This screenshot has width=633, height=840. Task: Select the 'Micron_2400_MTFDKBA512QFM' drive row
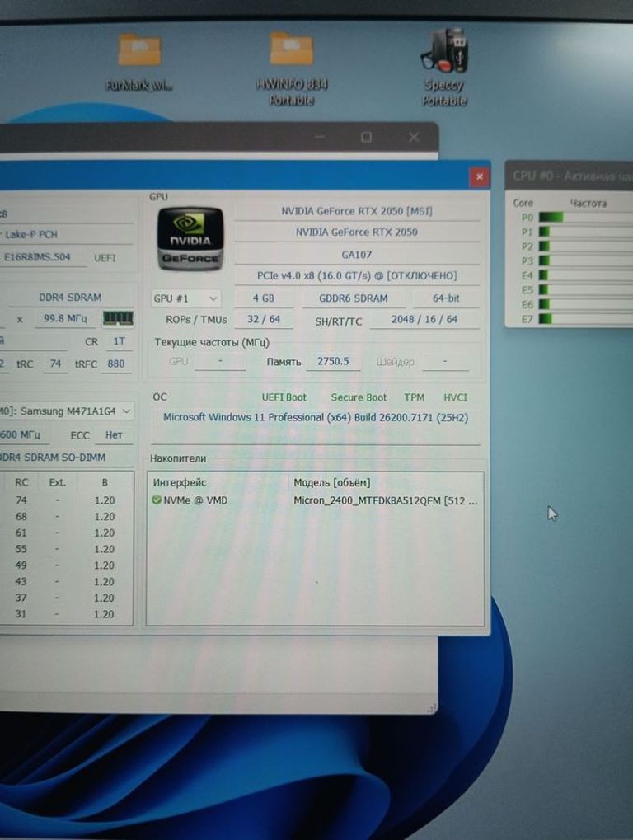pos(316,500)
